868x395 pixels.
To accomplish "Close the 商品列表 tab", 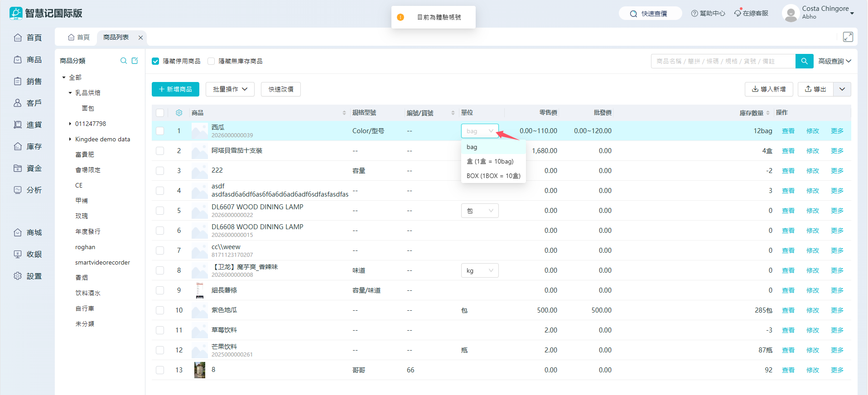I will pyautogui.click(x=140, y=38).
